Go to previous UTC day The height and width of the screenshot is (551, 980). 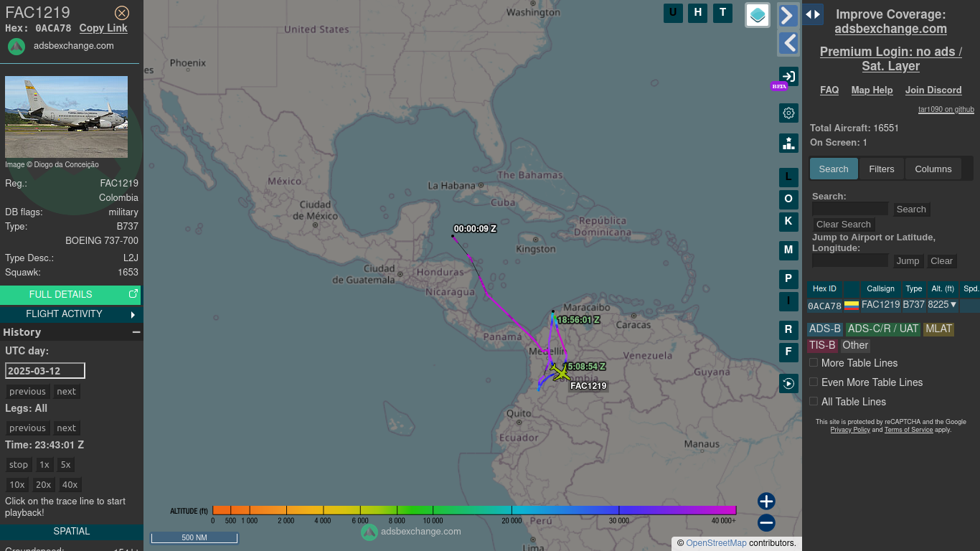click(28, 392)
